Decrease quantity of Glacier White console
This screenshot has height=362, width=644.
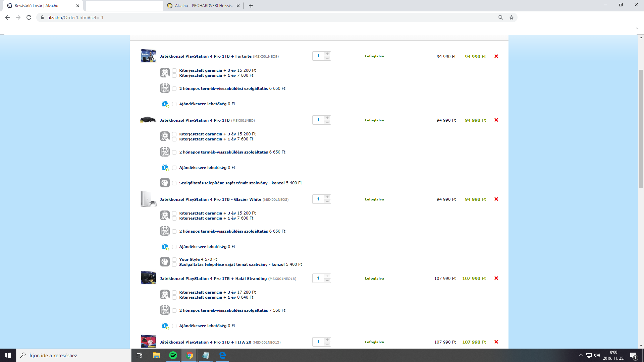coord(327,201)
